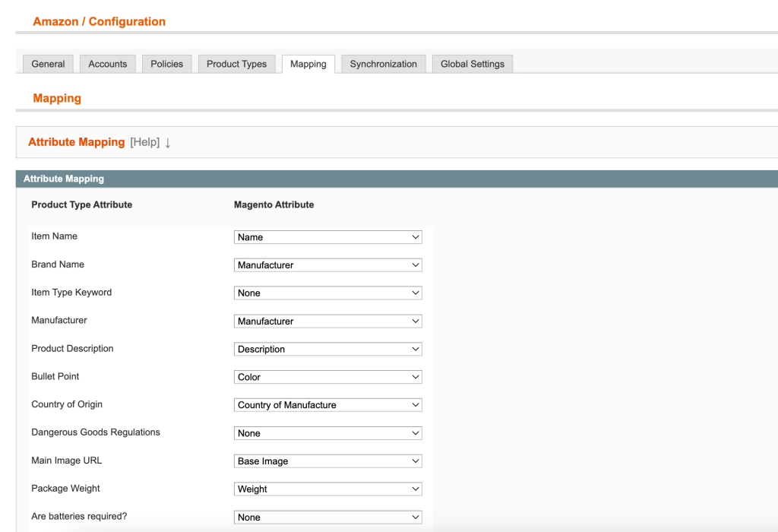This screenshot has height=532, width=778.
Task: Open the Policies tab
Action: pyautogui.click(x=166, y=64)
